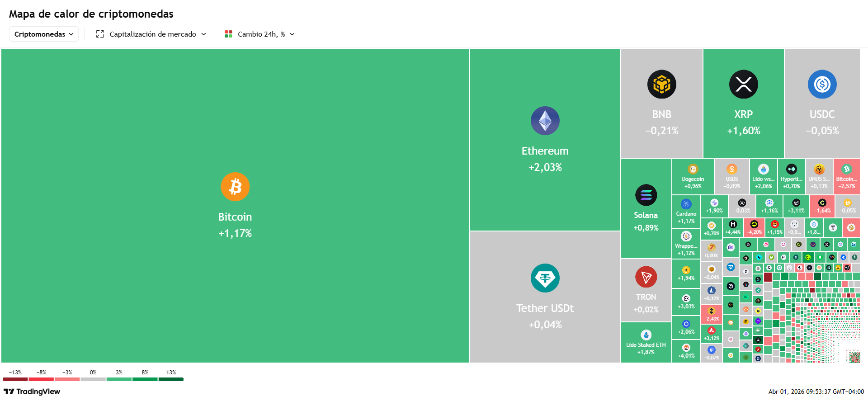Select the Monero tile showing +4,01%
868x401 pixels.
pos(686,351)
